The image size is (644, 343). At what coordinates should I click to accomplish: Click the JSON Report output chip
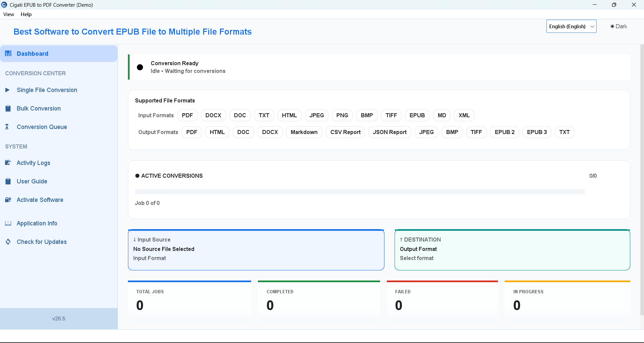coord(389,132)
